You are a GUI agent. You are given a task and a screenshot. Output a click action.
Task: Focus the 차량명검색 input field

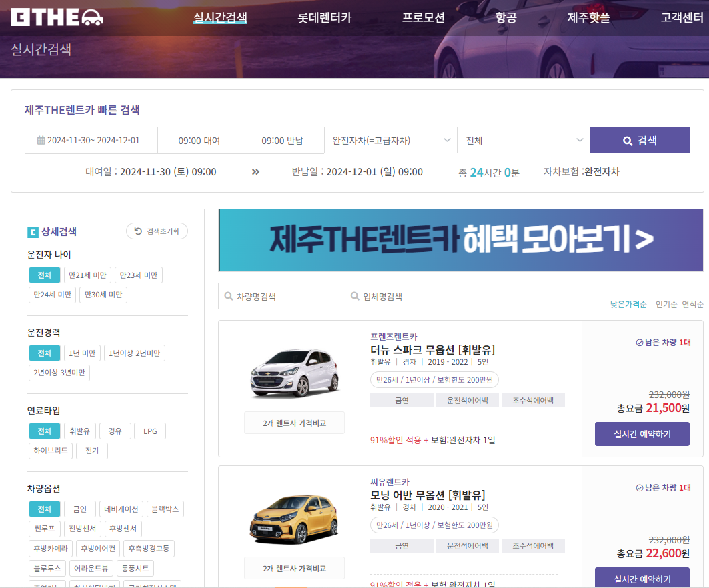tap(279, 296)
